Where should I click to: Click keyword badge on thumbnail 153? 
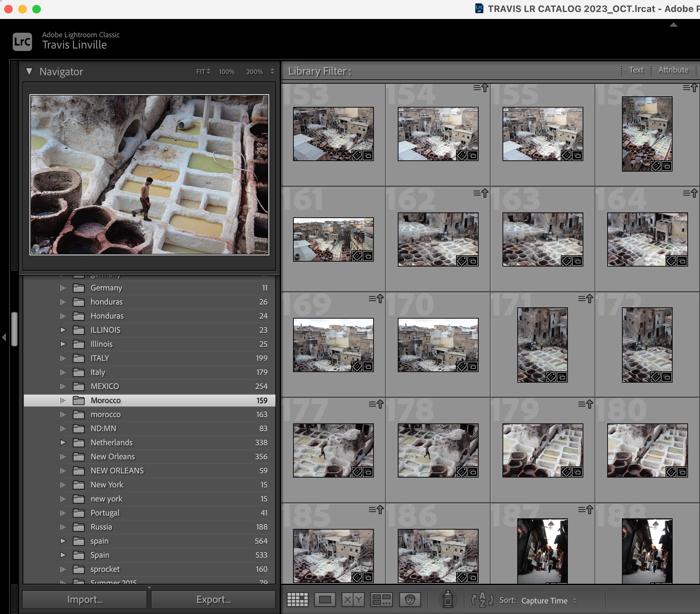pos(357,155)
